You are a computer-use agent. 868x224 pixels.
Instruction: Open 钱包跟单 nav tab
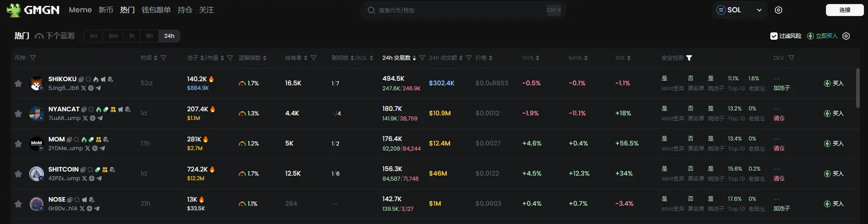(x=156, y=10)
